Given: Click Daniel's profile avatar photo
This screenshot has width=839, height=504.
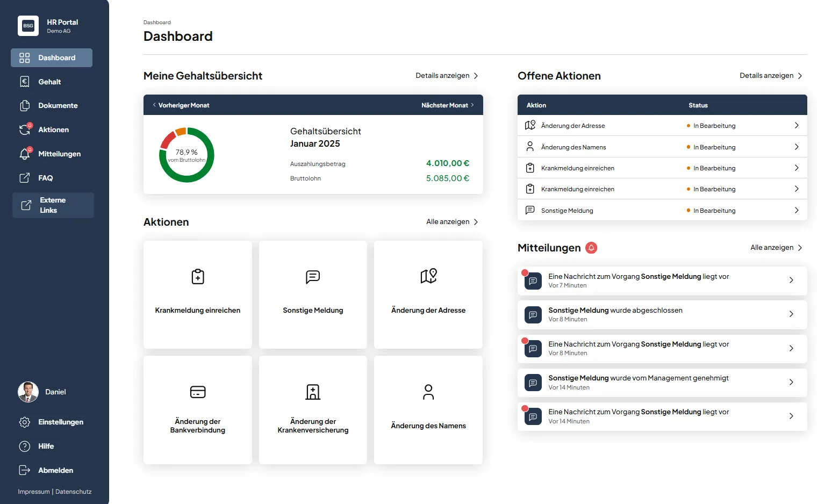Looking at the screenshot, I should point(28,392).
